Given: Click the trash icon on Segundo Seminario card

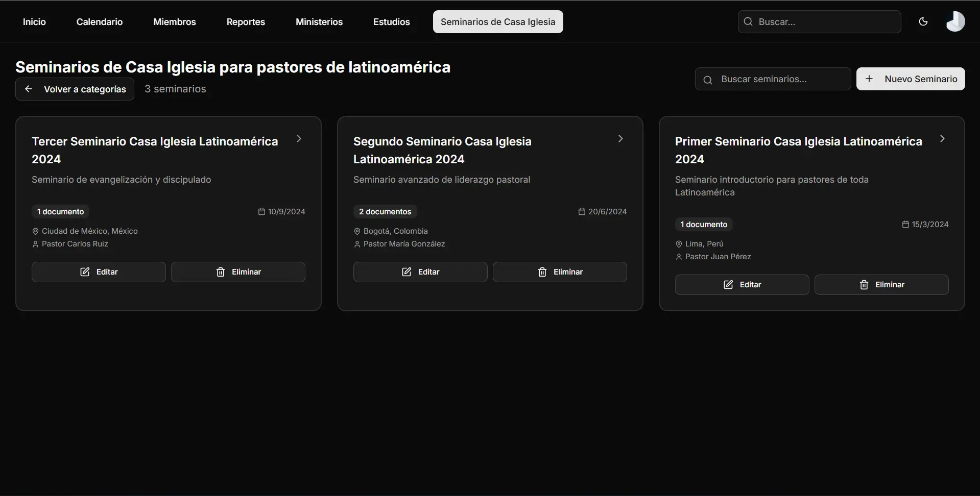Looking at the screenshot, I should tap(542, 272).
